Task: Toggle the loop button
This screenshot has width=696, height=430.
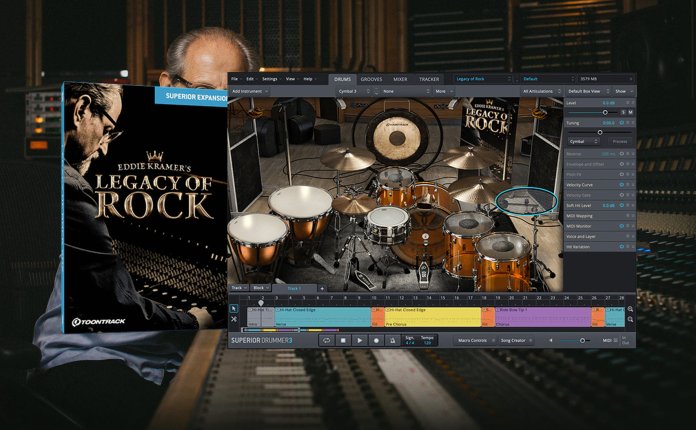Action: pos(326,340)
